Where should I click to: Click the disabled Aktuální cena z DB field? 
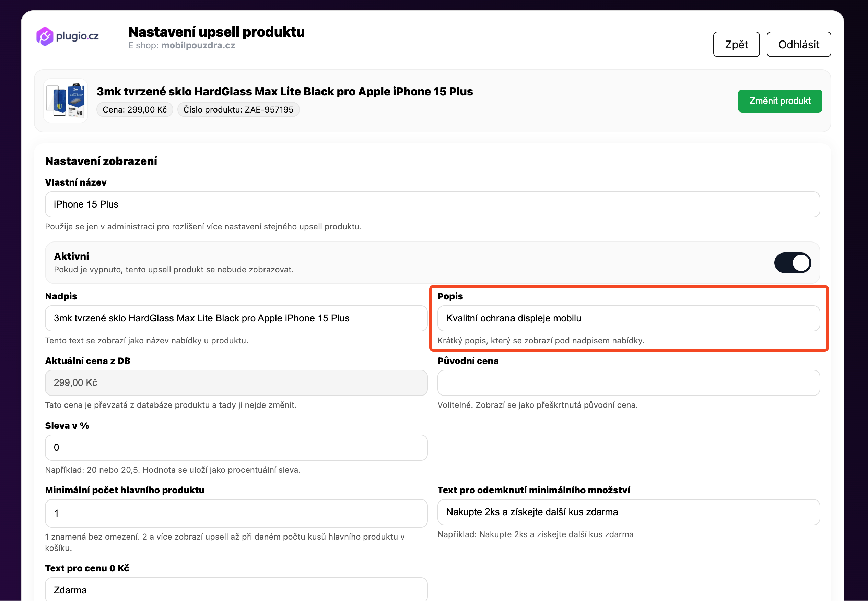tap(236, 383)
